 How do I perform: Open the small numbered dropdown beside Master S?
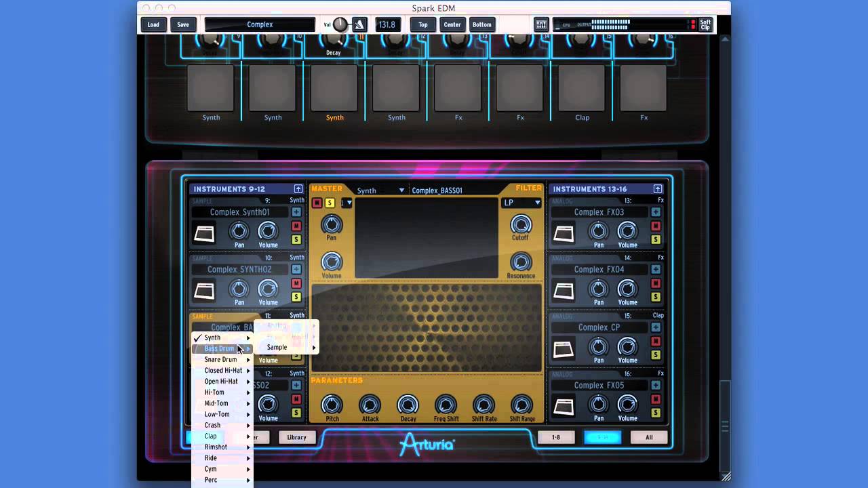tap(346, 203)
